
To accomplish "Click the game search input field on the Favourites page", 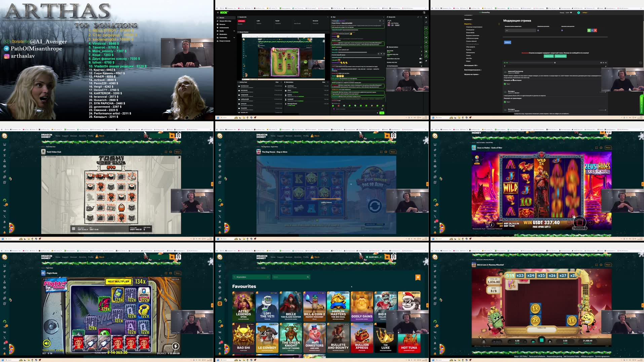I will pyautogui.click(x=291, y=277).
